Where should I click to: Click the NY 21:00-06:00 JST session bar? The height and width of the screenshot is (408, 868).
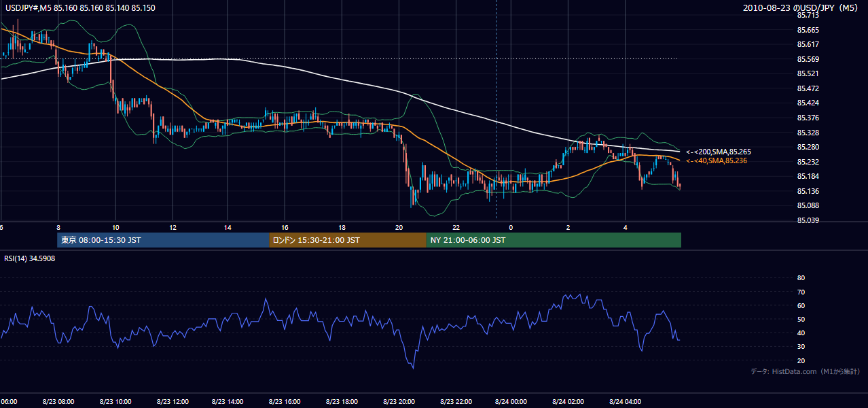point(554,240)
